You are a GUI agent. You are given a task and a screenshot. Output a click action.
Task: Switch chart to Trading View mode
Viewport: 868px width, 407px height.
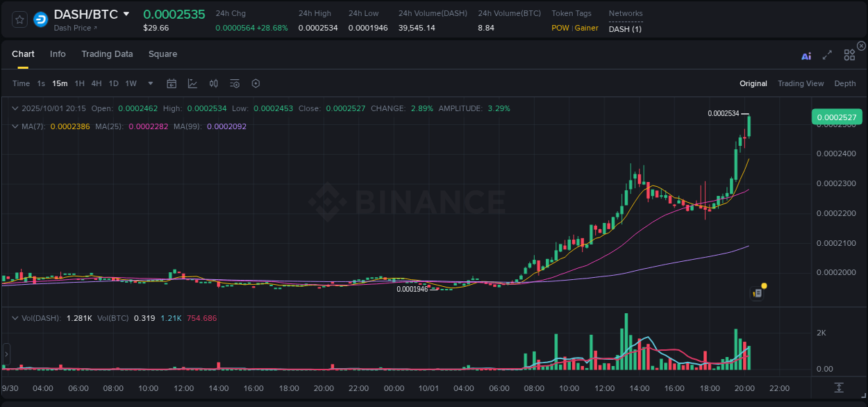click(801, 83)
